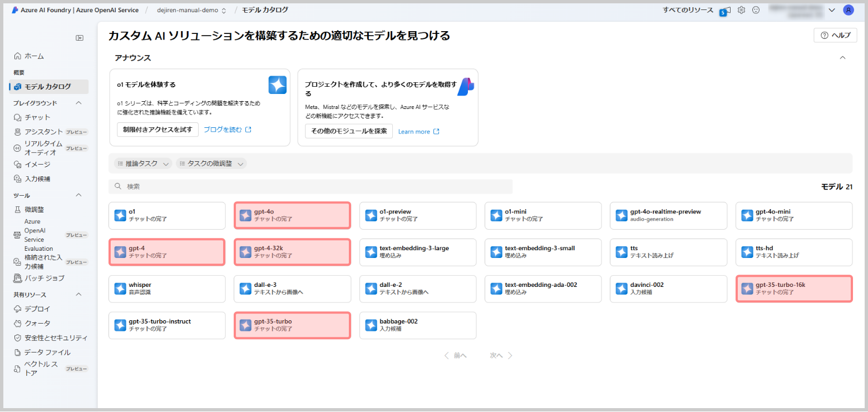This screenshot has width=868, height=412.
Task: Collapse the 共有リソース sidebar section
Action: pyautogui.click(x=78, y=294)
